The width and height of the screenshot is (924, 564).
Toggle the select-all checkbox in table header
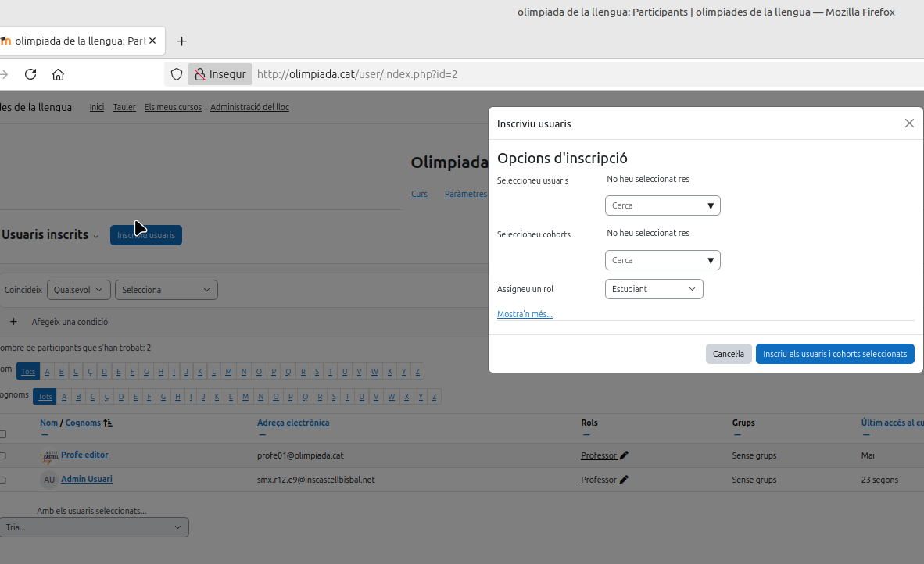[2, 434]
